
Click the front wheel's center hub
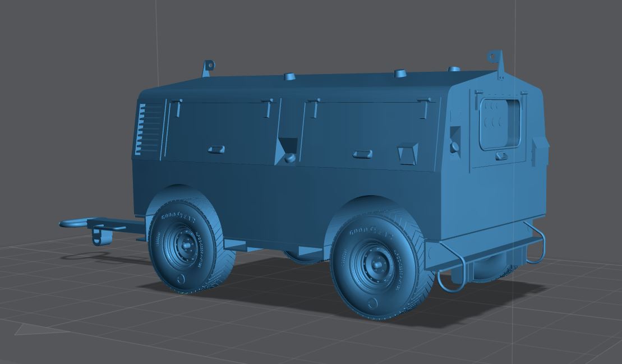[x=182, y=245]
